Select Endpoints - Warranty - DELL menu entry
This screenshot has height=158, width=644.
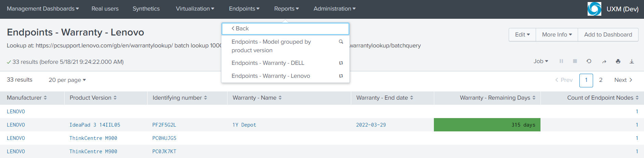pyautogui.click(x=268, y=63)
